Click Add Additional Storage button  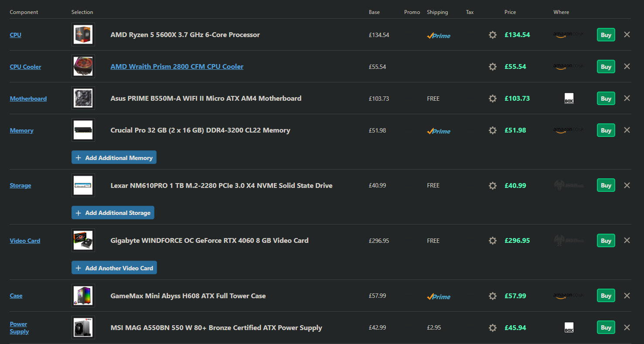113,213
